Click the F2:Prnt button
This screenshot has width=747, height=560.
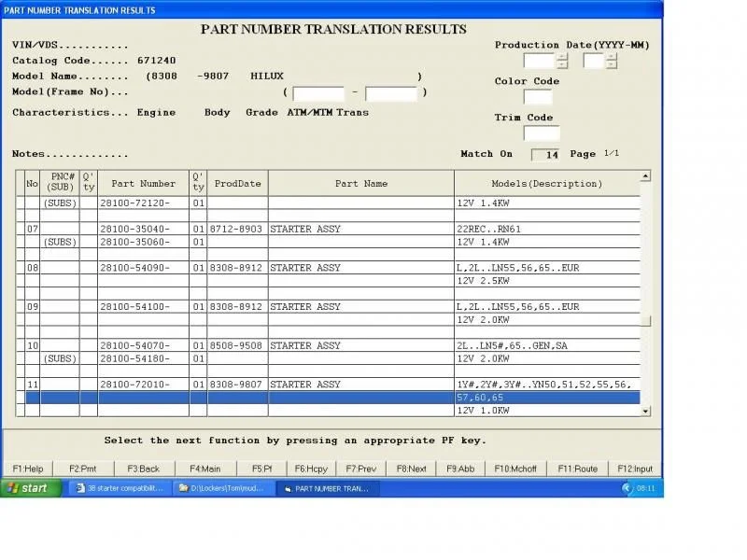coord(83,469)
